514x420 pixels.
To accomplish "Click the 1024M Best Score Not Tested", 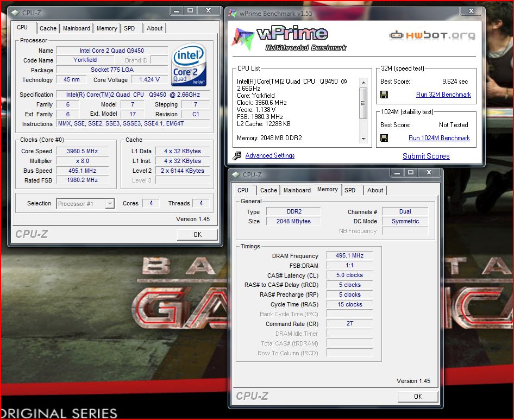I will click(x=453, y=125).
